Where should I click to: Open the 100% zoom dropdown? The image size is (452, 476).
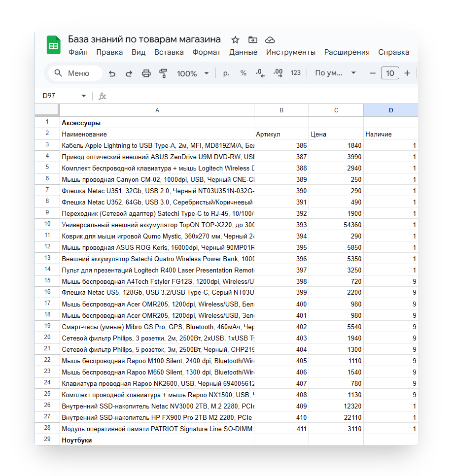[193, 73]
